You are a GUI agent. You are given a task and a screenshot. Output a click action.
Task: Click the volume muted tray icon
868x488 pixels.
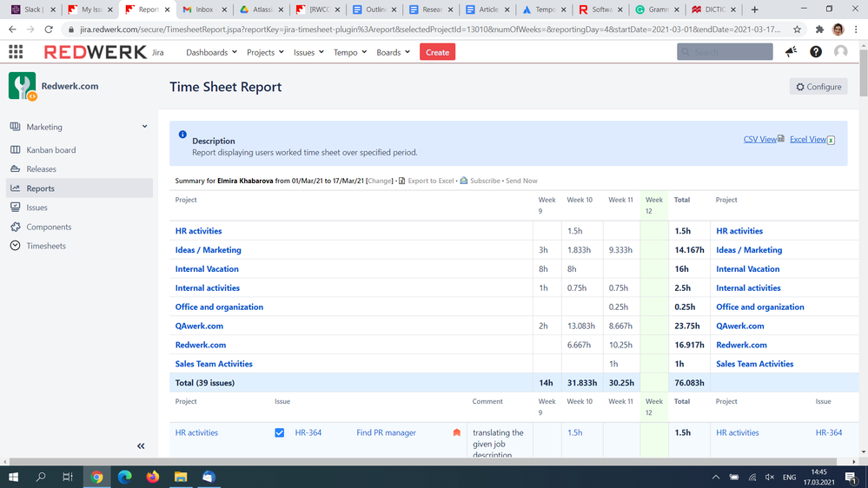(770, 477)
